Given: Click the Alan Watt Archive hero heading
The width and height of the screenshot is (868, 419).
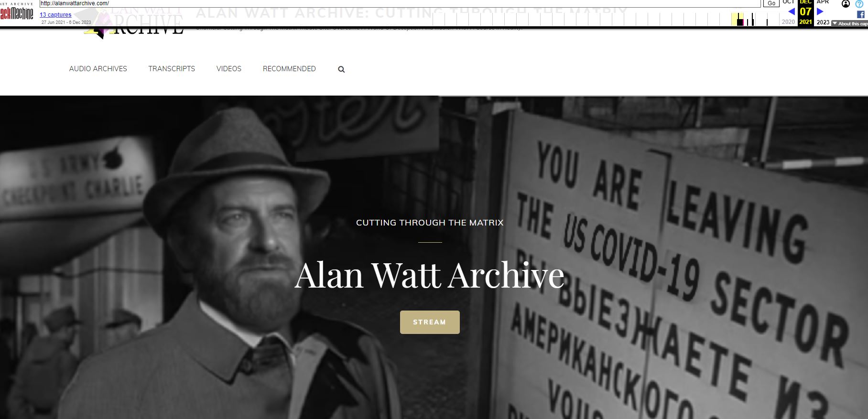Looking at the screenshot, I should click(x=430, y=275).
